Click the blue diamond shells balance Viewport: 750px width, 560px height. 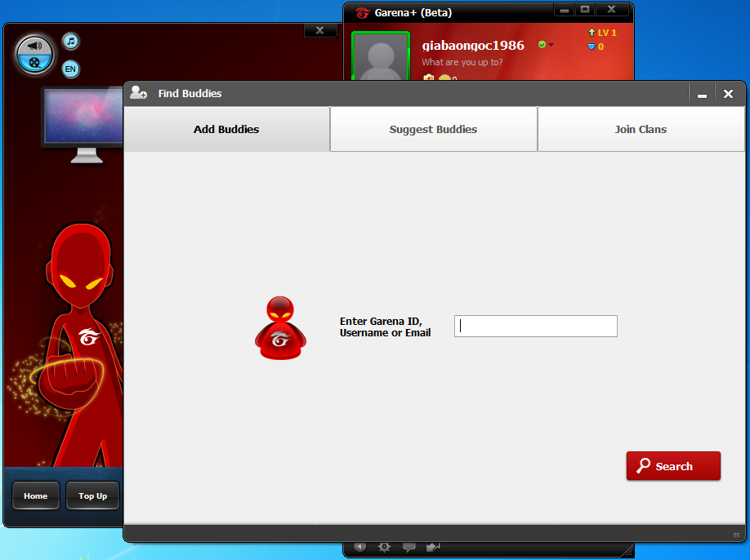[x=596, y=47]
